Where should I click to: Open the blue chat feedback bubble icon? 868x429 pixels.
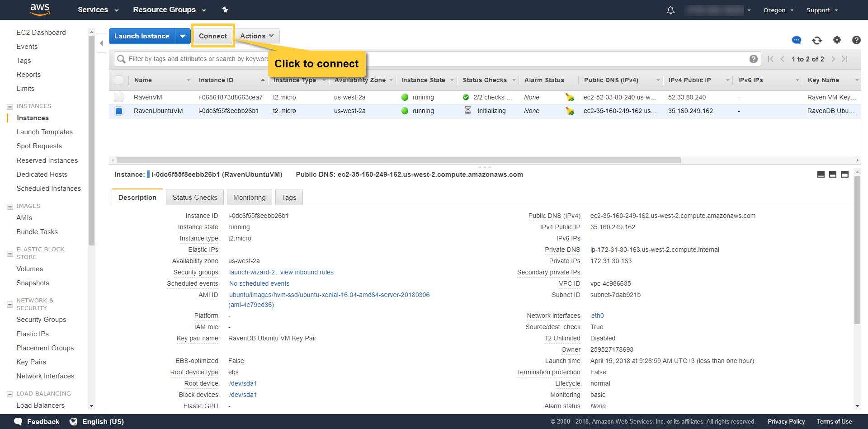(x=797, y=40)
